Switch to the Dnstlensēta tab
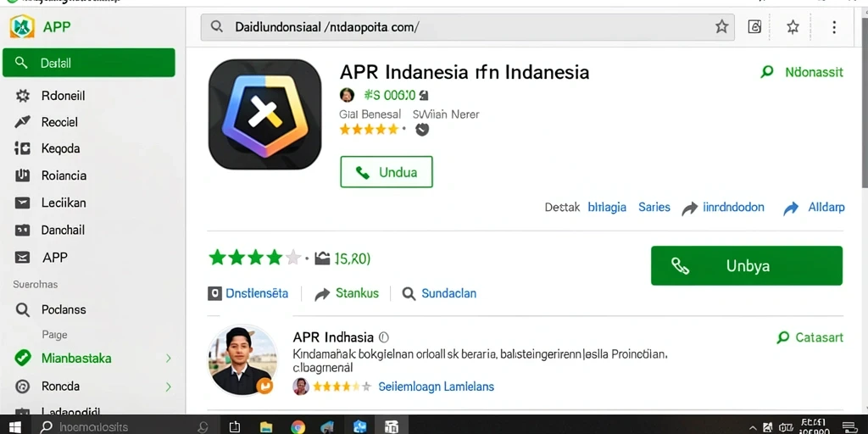Screen dimensions: 868x434 click(x=248, y=293)
